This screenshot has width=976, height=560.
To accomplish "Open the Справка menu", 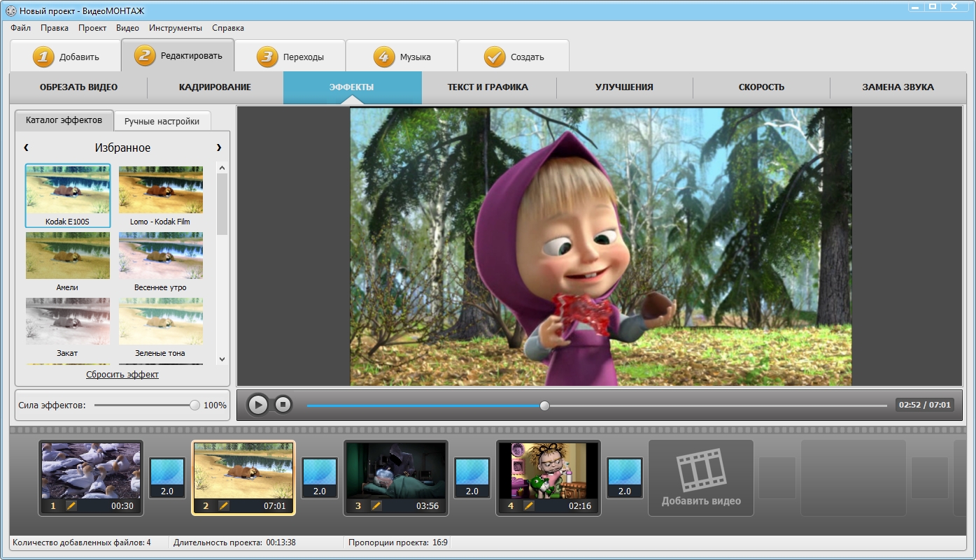I will 228,28.
